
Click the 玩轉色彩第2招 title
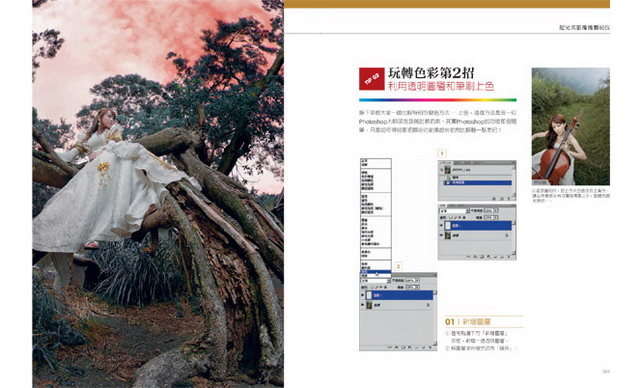point(431,73)
